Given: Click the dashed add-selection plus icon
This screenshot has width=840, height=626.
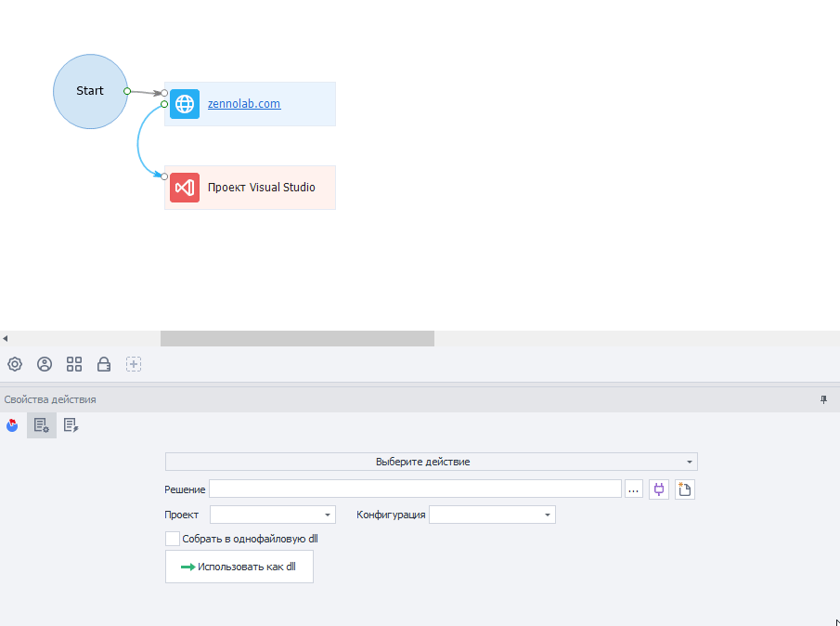Looking at the screenshot, I should (134, 364).
